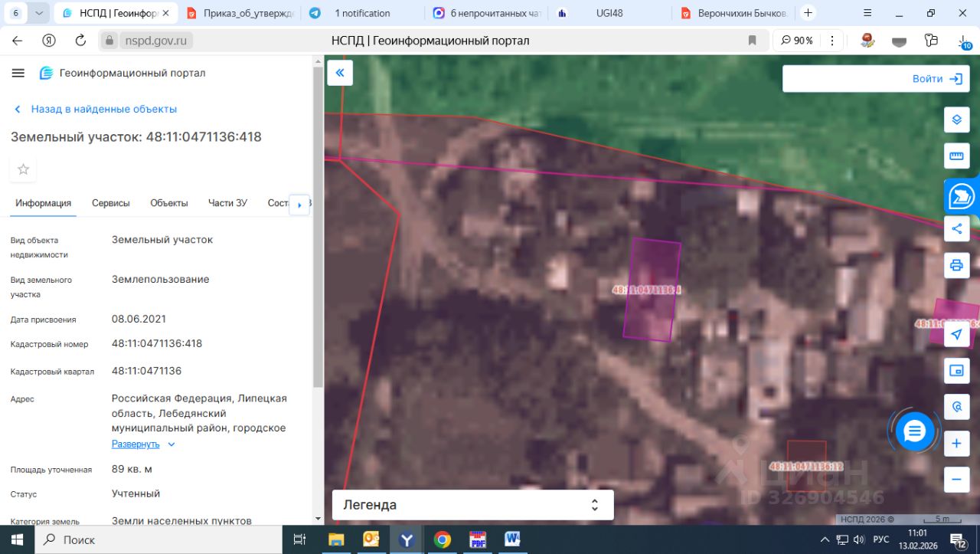This screenshot has width=980, height=554.
Task: Click the Windows Поиск search box
Action: tap(159, 539)
